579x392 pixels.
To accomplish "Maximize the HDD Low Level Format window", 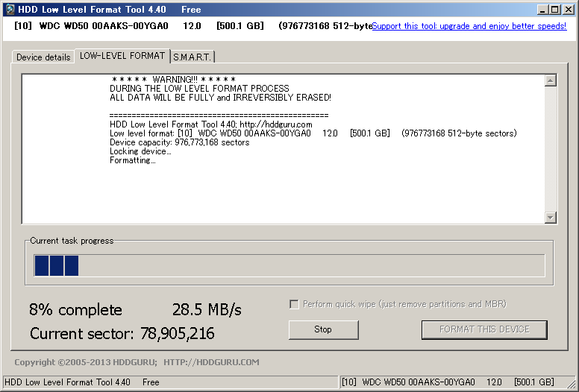I will coord(554,10).
